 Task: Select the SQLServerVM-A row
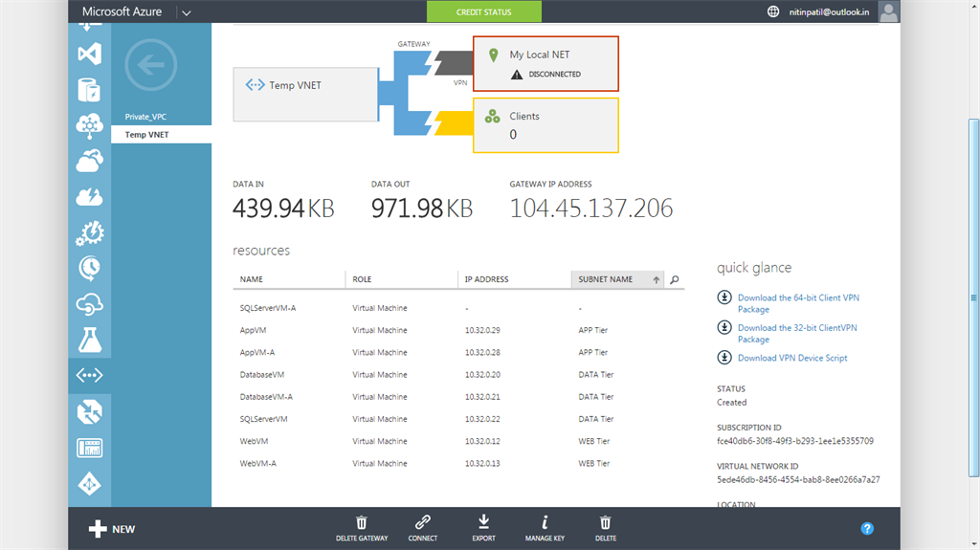click(458, 308)
